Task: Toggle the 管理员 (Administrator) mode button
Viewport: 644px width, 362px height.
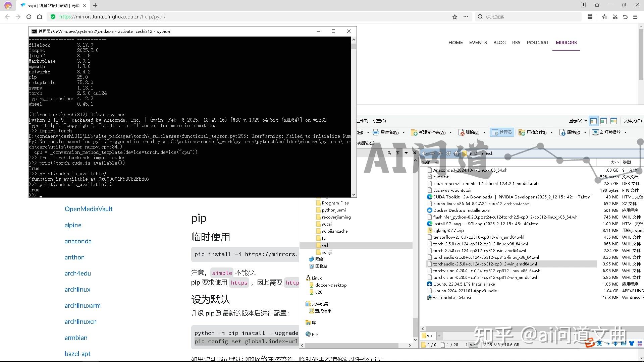Action: 502,132
